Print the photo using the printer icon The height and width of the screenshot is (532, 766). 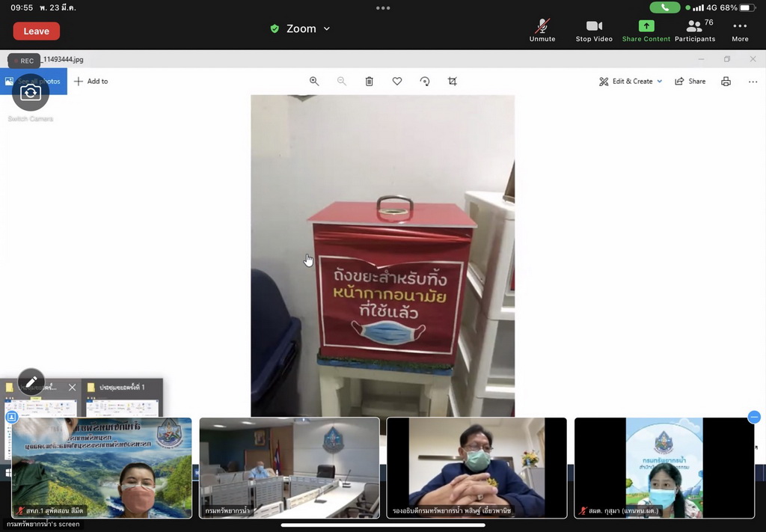tap(726, 81)
